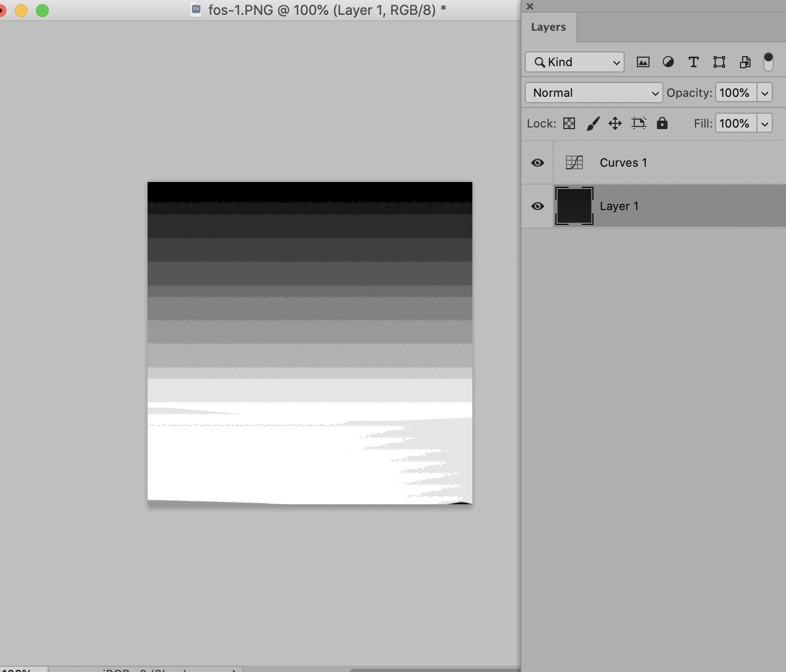The height and width of the screenshot is (672, 786).
Task: Enable lock position icon
Action: coord(615,123)
